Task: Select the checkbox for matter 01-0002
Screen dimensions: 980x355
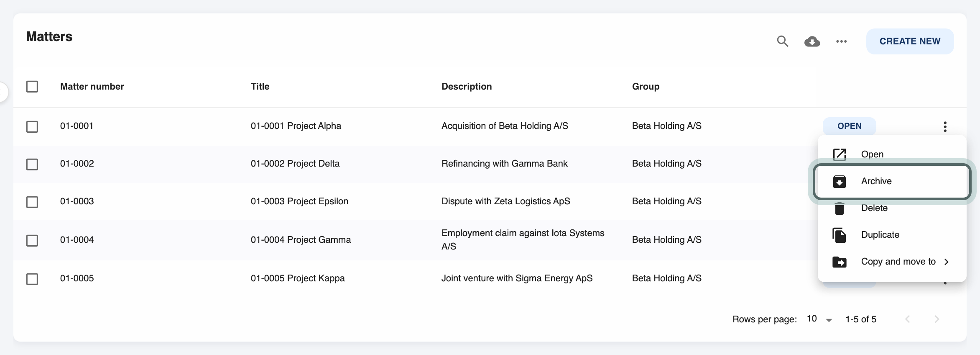Action: pyautogui.click(x=32, y=164)
